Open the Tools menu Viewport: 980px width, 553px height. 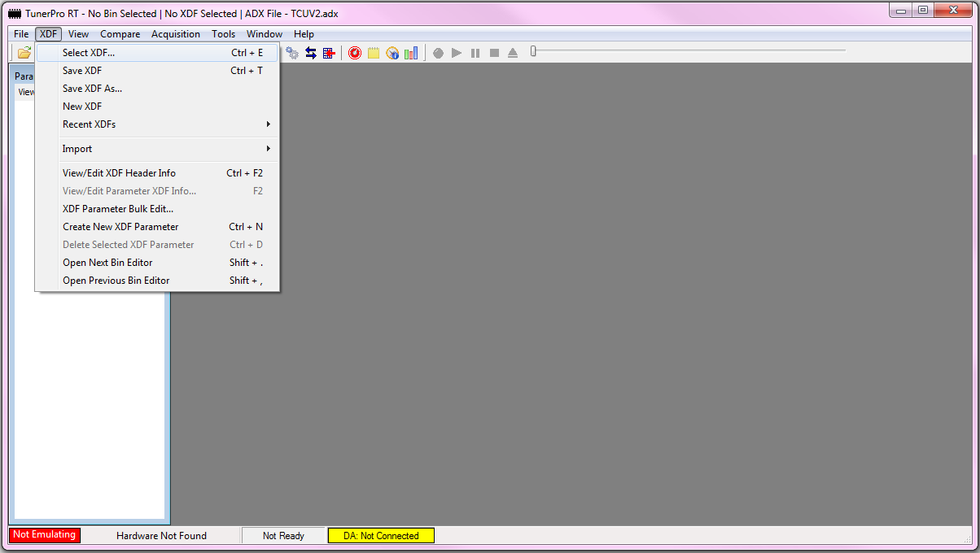(223, 34)
